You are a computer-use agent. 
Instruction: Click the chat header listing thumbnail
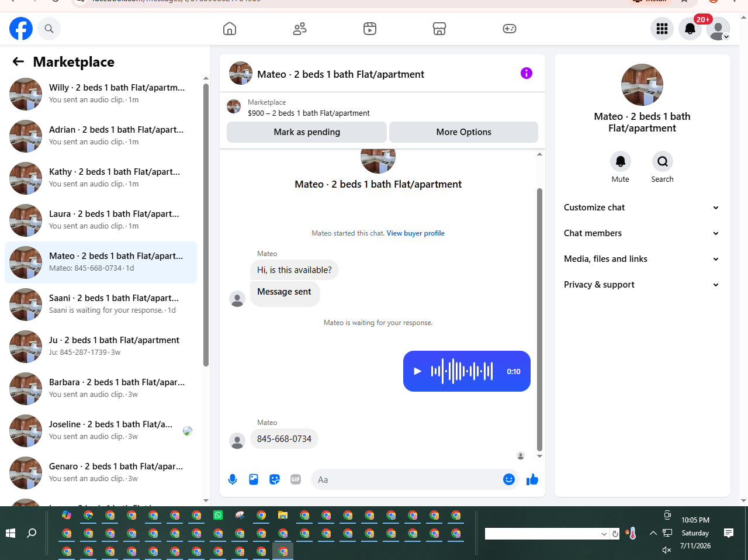coord(241,73)
